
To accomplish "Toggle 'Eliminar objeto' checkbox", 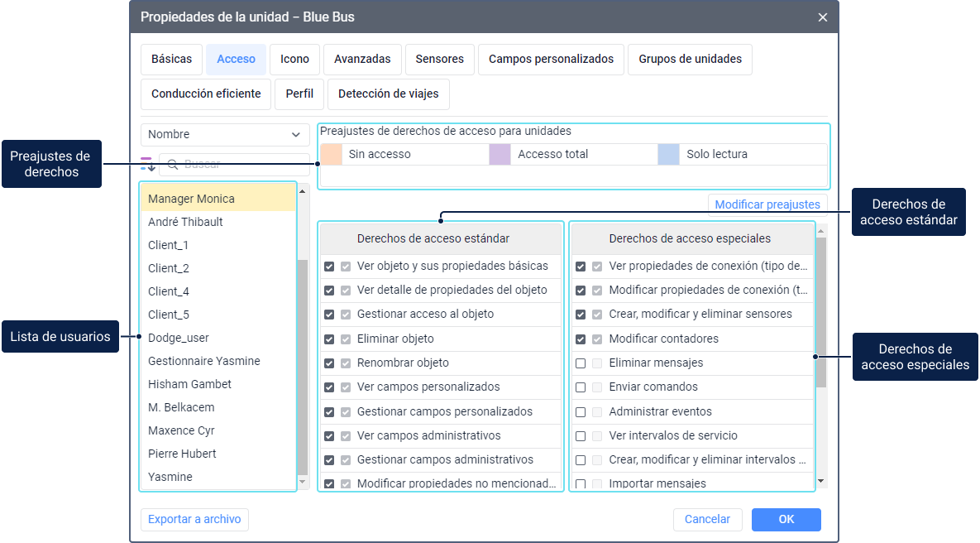I will pyautogui.click(x=329, y=339).
